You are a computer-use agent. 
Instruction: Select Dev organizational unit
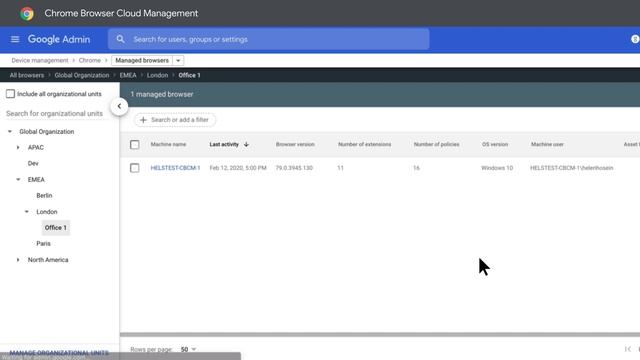(x=33, y=163)
